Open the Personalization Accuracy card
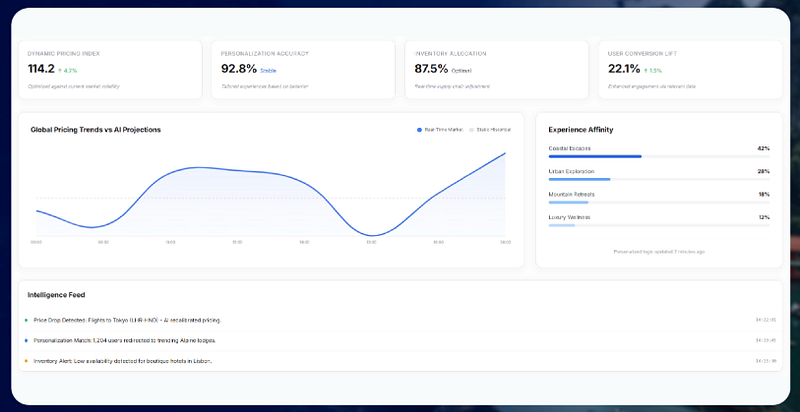The height and width of the screenshot is (412, 800). 303,70
